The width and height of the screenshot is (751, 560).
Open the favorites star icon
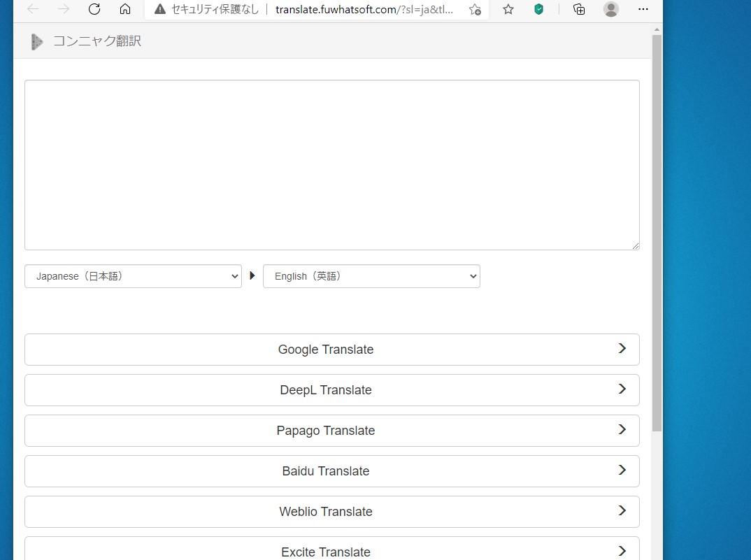point(508,9)
